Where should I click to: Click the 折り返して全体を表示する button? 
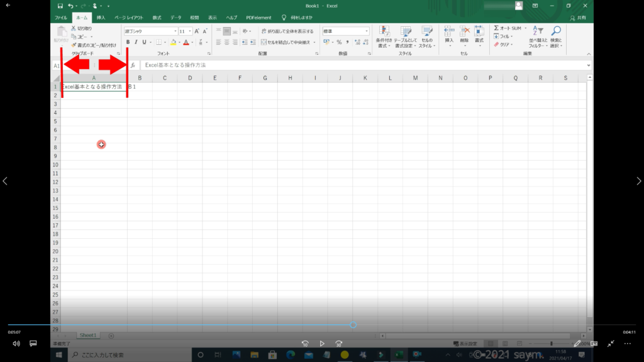coord(287,31)
